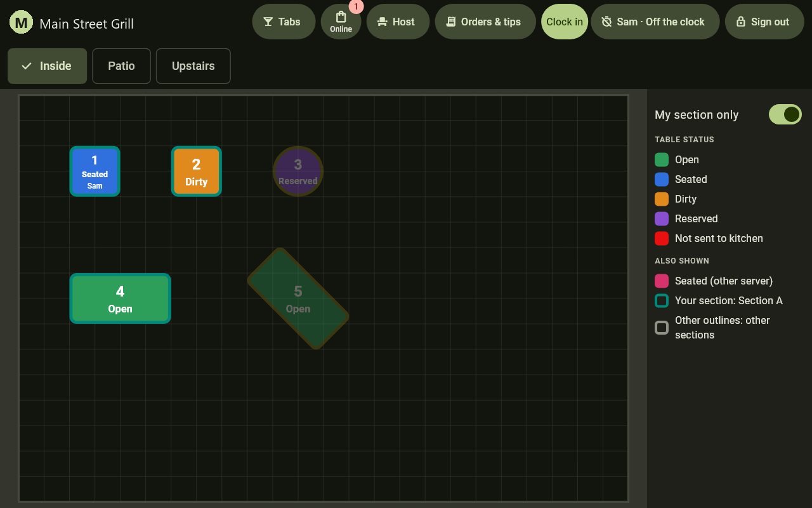
Task: Click the purple Reserved status swatch
Action: click(662, 219)
